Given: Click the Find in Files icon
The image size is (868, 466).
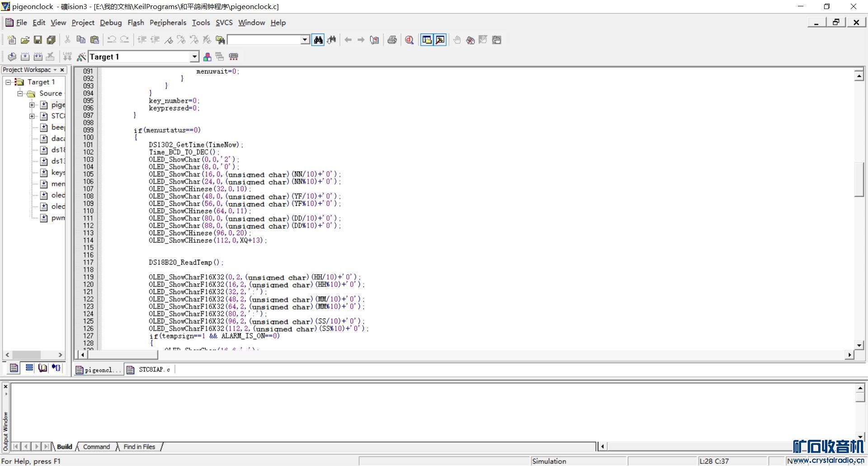Looking at the screenshot, I should click(x=220, y=40).
